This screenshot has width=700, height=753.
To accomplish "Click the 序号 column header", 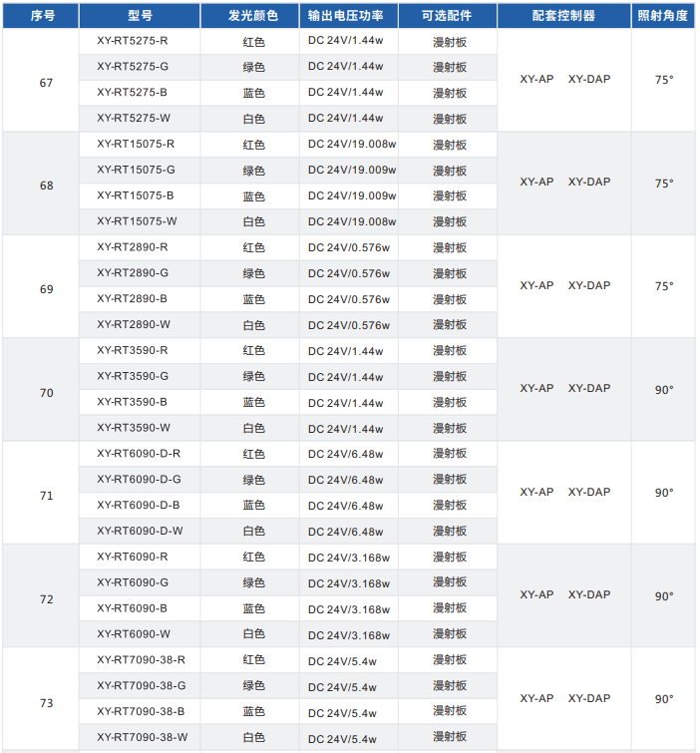I will coord(41,16).
